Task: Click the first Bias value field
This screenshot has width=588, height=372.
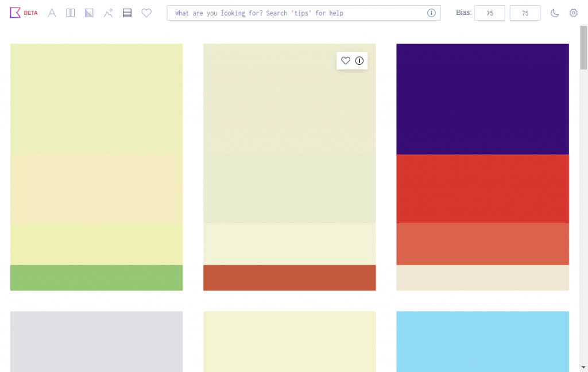Action: coord(489,13)
